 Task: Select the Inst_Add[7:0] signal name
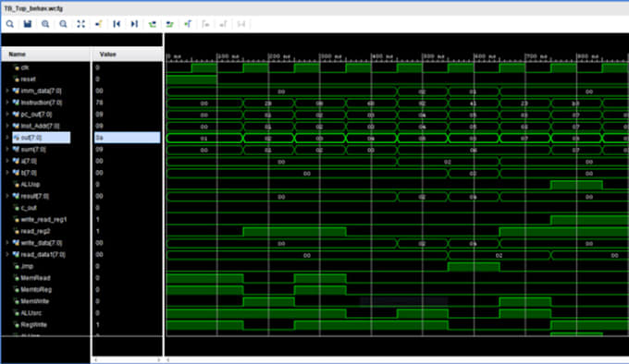pyautogui.click(x=40, y=126)
